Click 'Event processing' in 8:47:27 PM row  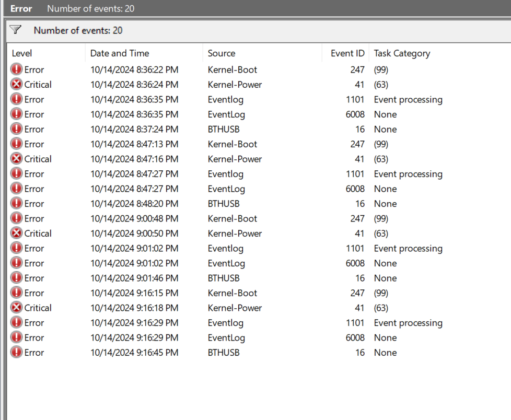pos(408,174)
